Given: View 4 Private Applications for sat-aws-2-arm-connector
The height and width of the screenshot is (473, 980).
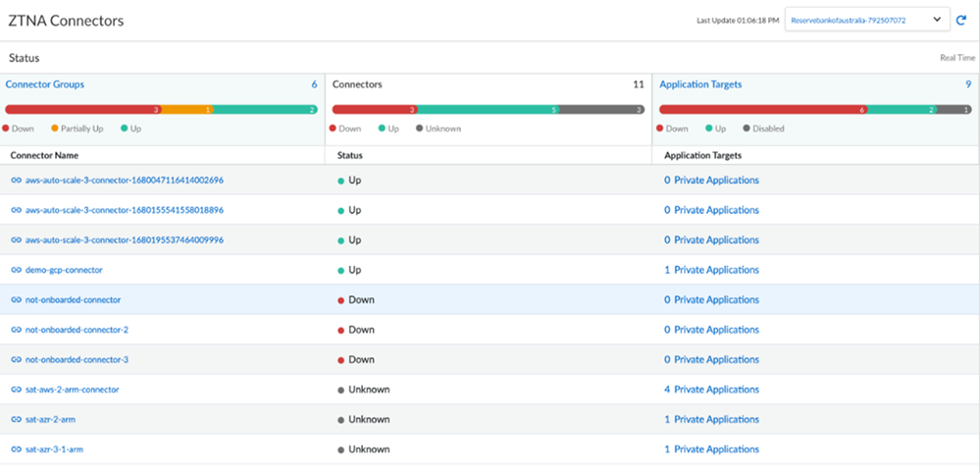Looking at the screenshot, I should (711, 390).
